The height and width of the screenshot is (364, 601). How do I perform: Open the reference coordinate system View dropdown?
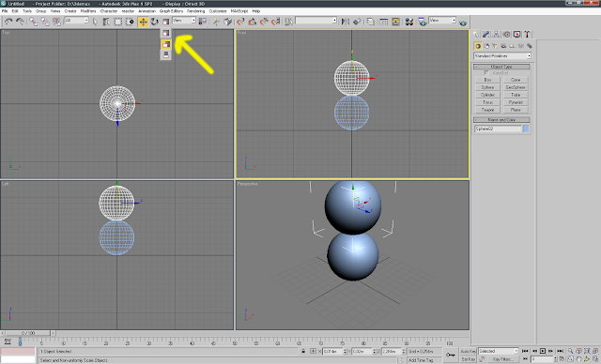[x=184, y=21]
